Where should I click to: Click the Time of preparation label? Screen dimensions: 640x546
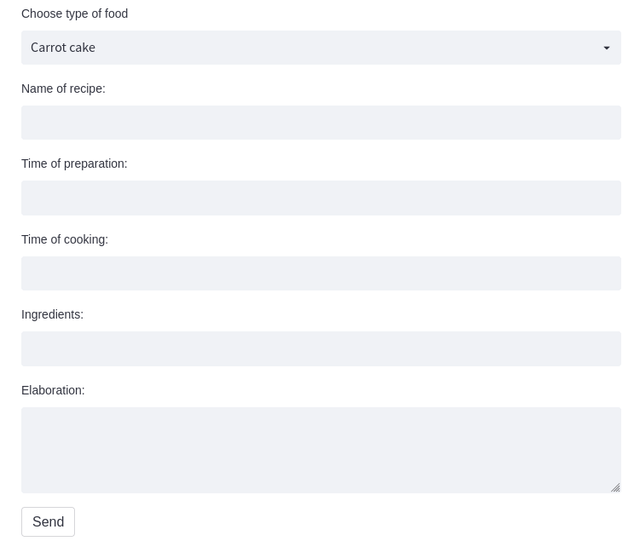click(x=74, y=164)
